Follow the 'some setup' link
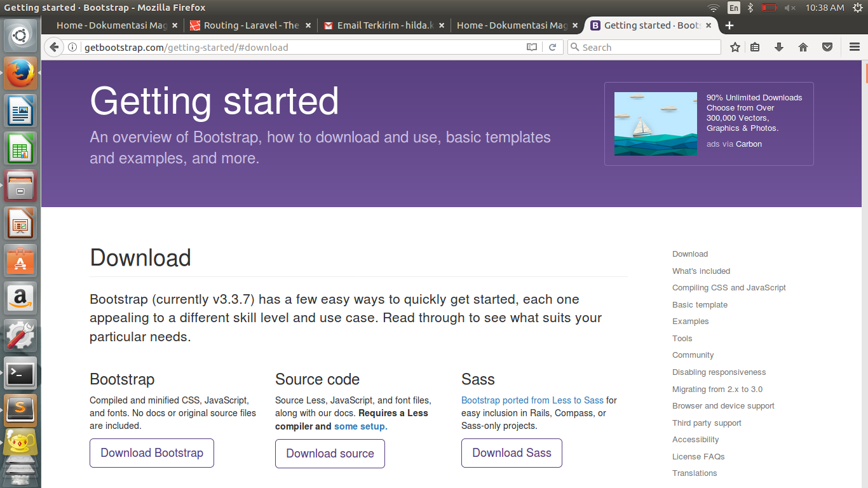Viewport: 868px width, 488px height. (x=359, y=426)
